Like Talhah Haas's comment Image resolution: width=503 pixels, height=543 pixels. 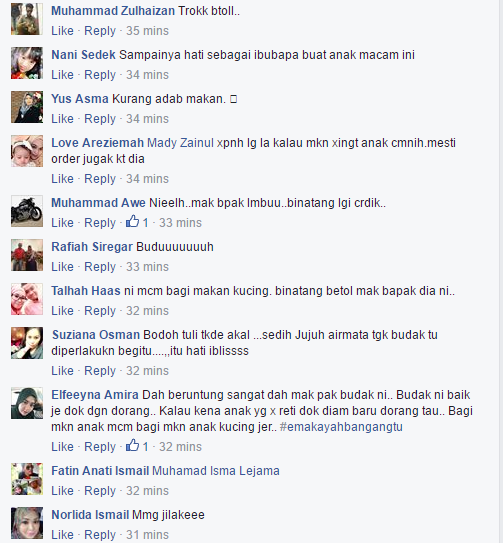[x=62, y=311]
